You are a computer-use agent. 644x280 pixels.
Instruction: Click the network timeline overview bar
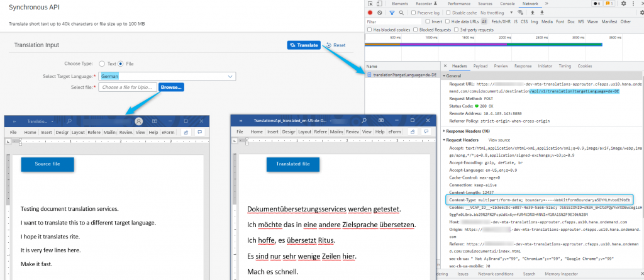(484, 45)
